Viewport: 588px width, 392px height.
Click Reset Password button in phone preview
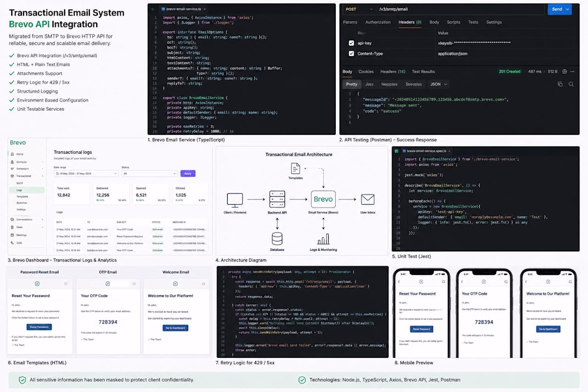click(x=422, y=329)
